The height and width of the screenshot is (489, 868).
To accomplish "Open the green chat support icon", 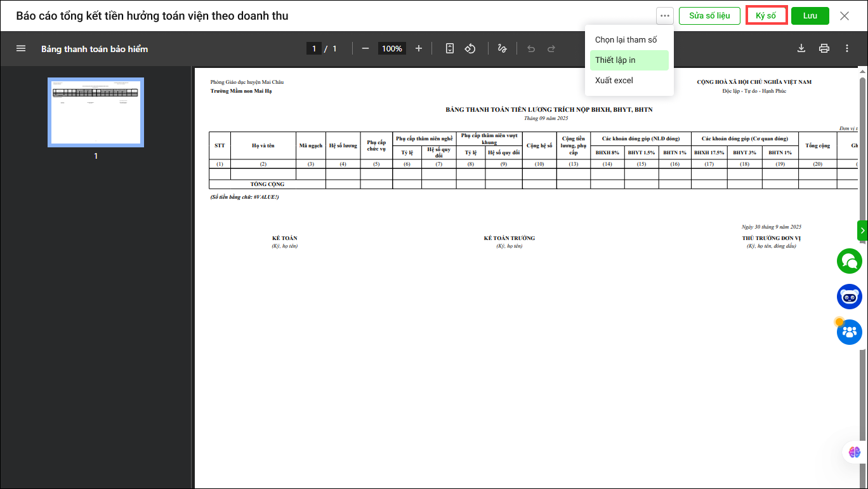I will 849,261.
